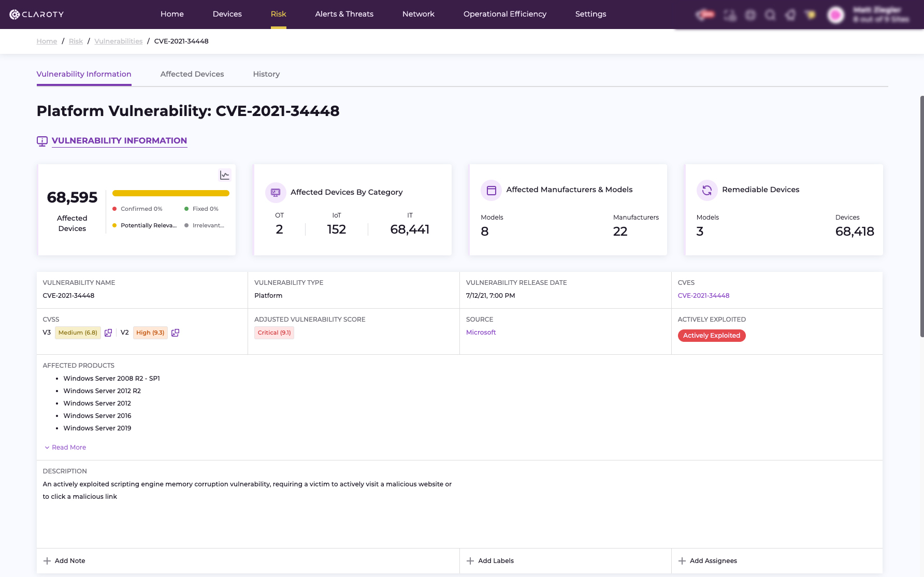Open the CVE-2021-34448 link under CVEs
Image resolution: width=924 pixels, height=577 pixels.
tap(703, 296)
